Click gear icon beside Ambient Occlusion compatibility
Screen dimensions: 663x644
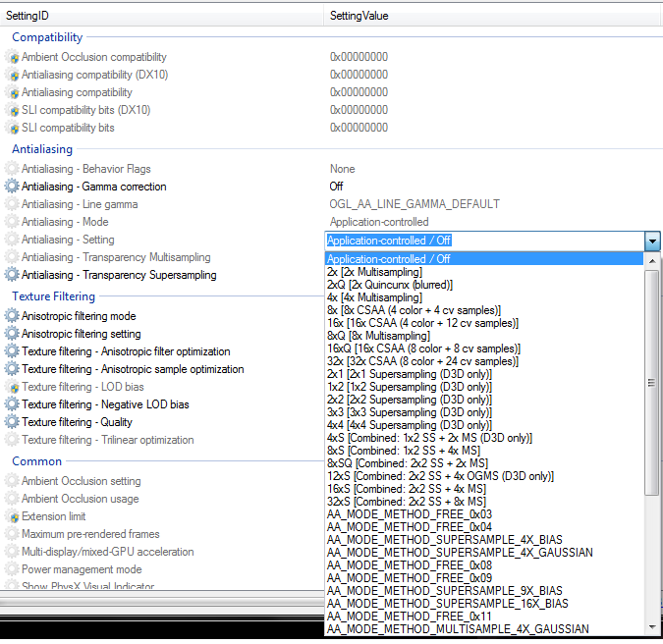(12, 57)
